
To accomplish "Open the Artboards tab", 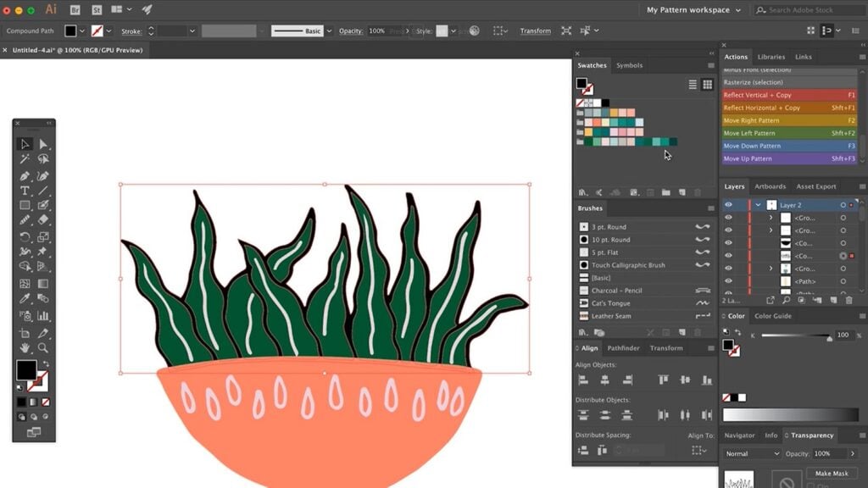I will (x=770, y=186).
